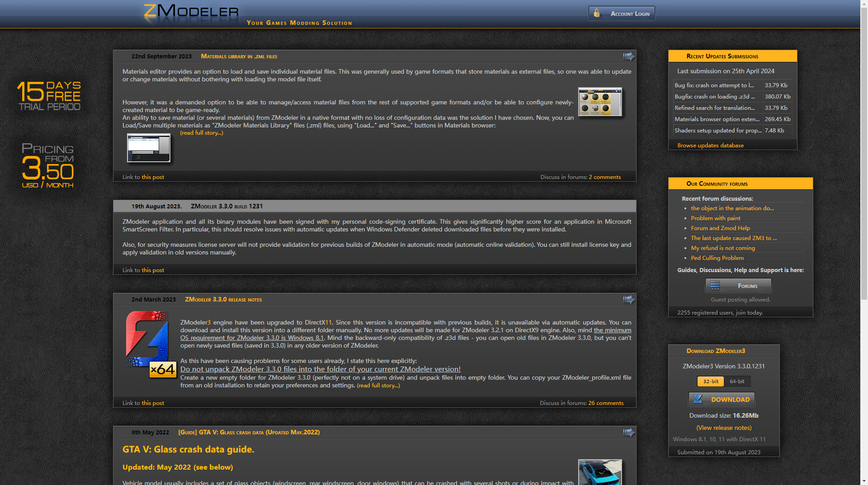The image size is (868, 485).
Task: Click scrollbar up arrow
Action: pos(864,4)
